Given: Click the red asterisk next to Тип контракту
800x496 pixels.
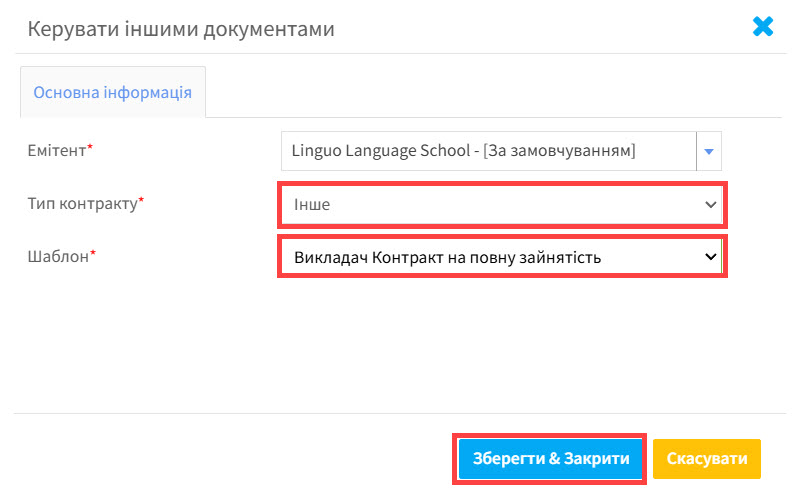Looking at the screenshot, I should point(141,201).
